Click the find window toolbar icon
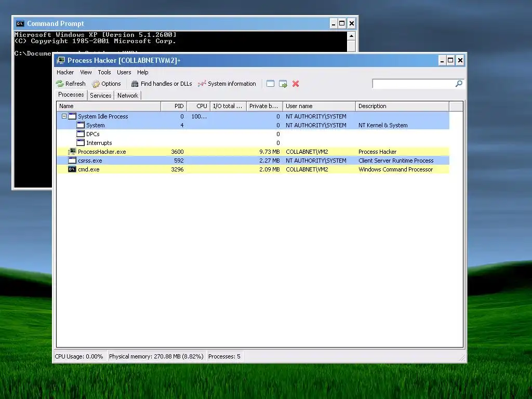Image resolution: width=532 pixels, height=399 pixels. [270, 84]
